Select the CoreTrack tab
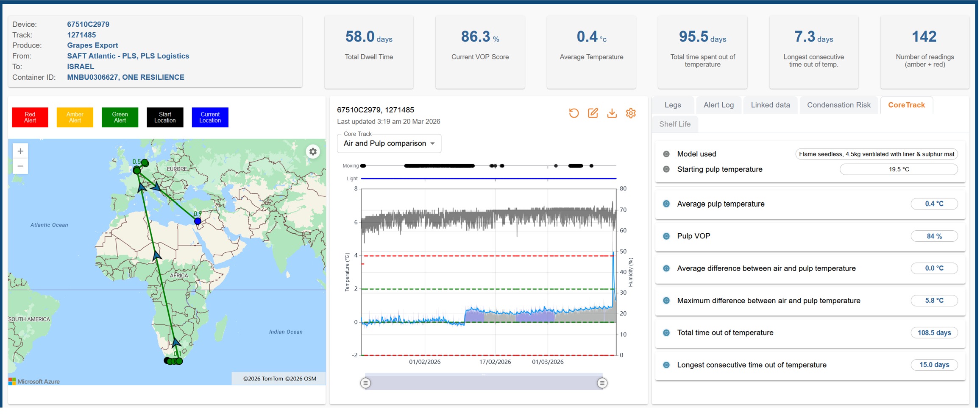 pos(906,105)
